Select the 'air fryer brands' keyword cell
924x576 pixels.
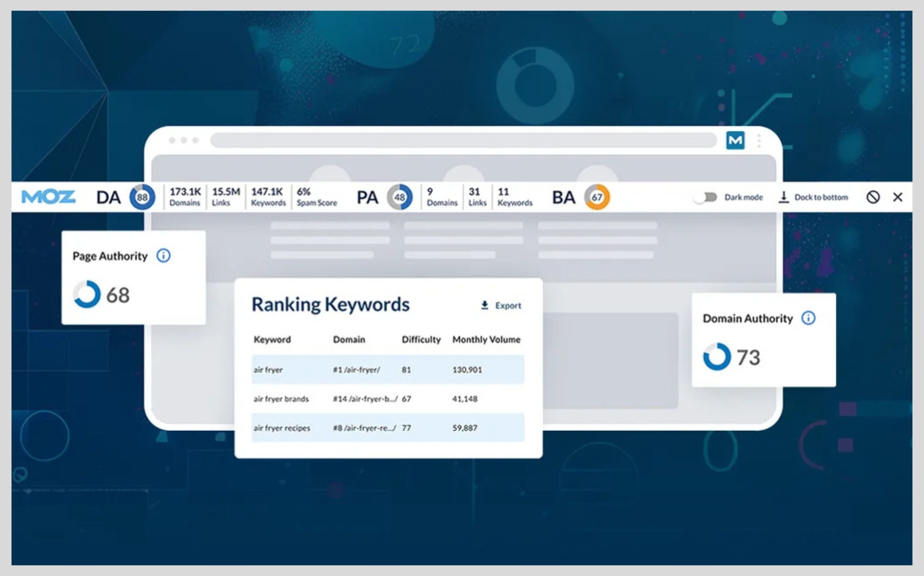[281, 399]
